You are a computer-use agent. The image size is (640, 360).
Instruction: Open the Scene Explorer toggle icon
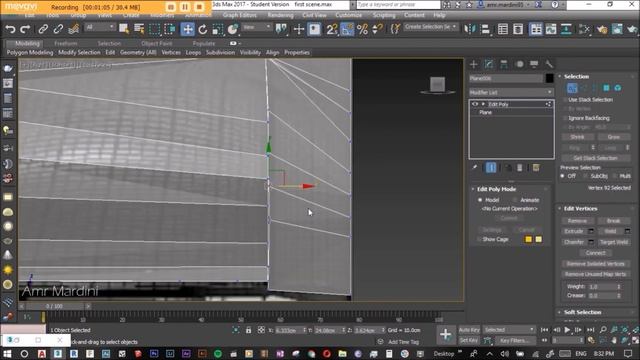(x=503, y=29)
